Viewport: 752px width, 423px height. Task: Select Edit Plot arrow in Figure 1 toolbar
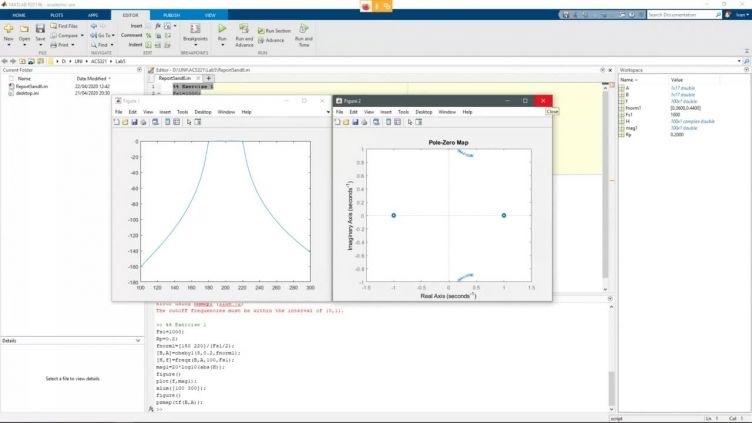(x=189, y=122)
